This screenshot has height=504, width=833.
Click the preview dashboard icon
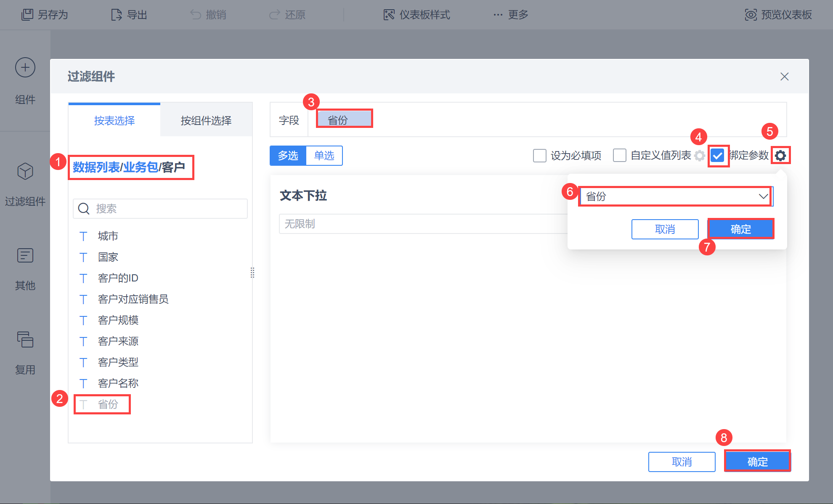click(751, 15)
